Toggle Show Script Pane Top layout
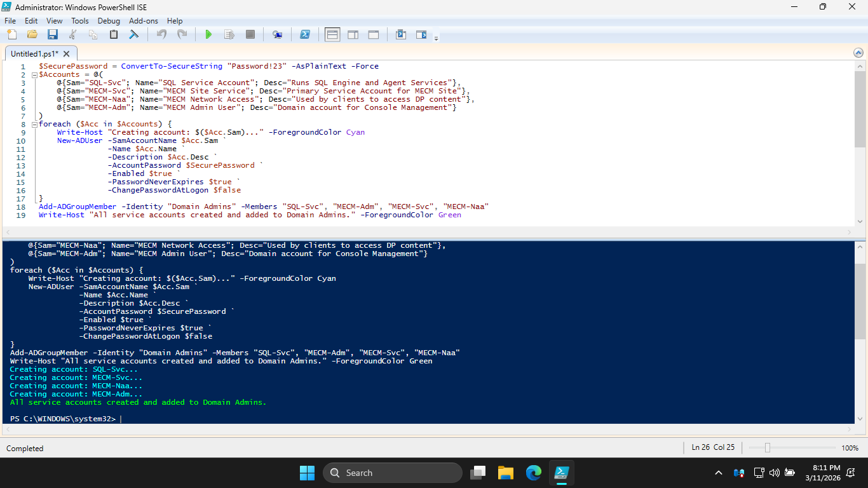Viewport: 868px width, 488px height. click(x=332, y=34)
